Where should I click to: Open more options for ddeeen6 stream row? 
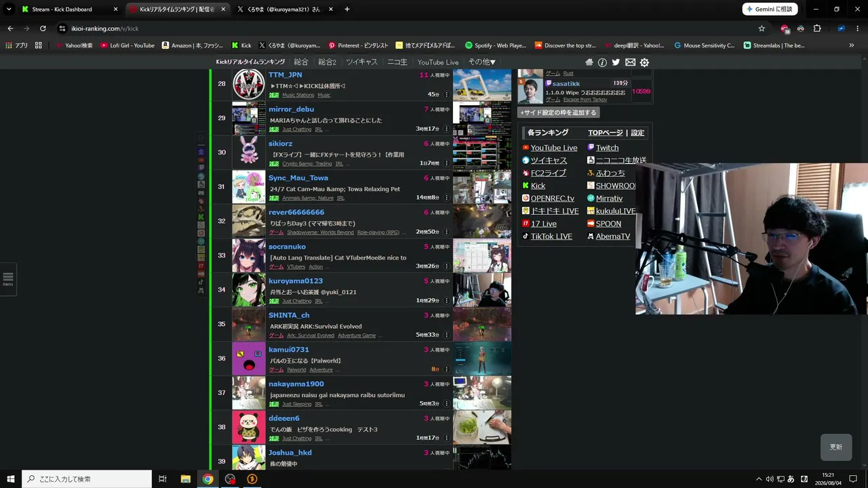tap(446, 438)
